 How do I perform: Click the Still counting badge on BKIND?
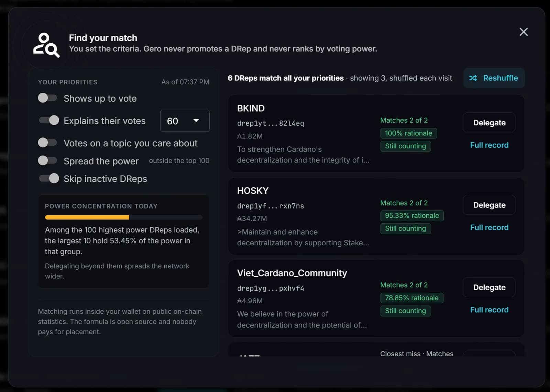coord(405,146)
